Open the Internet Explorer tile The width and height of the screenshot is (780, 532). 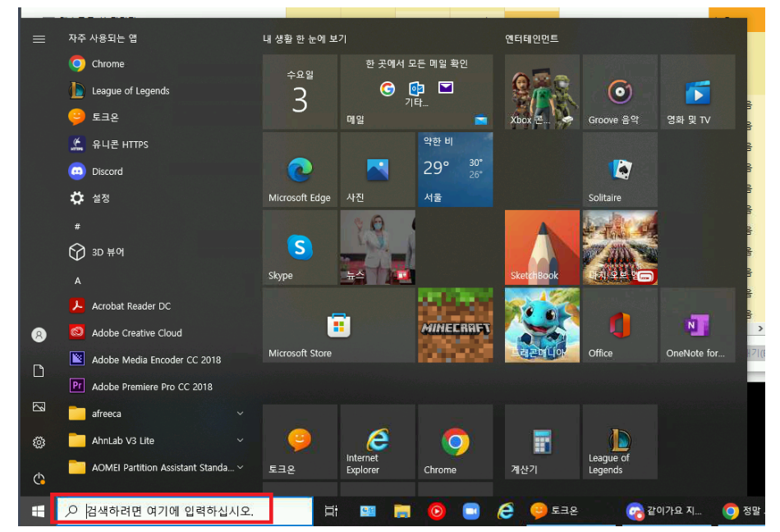378,442
